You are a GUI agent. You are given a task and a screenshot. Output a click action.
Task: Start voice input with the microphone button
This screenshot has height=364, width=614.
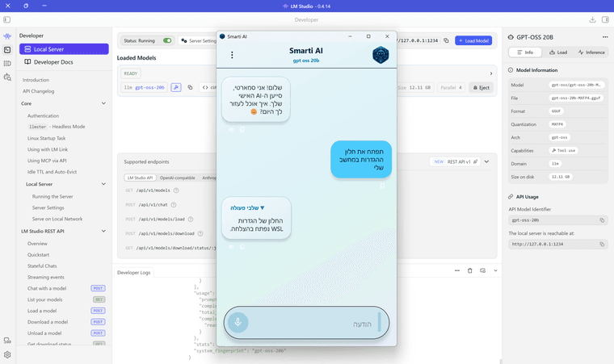[x=238, y=323]
